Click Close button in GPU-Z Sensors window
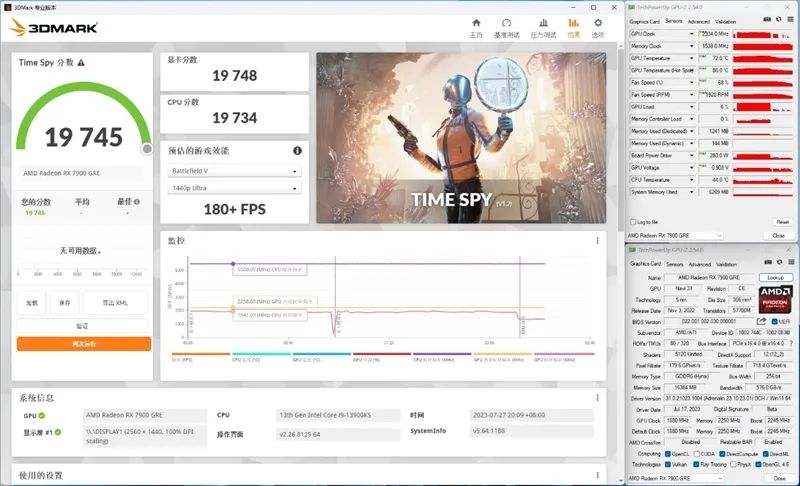 tap(778, 236)
